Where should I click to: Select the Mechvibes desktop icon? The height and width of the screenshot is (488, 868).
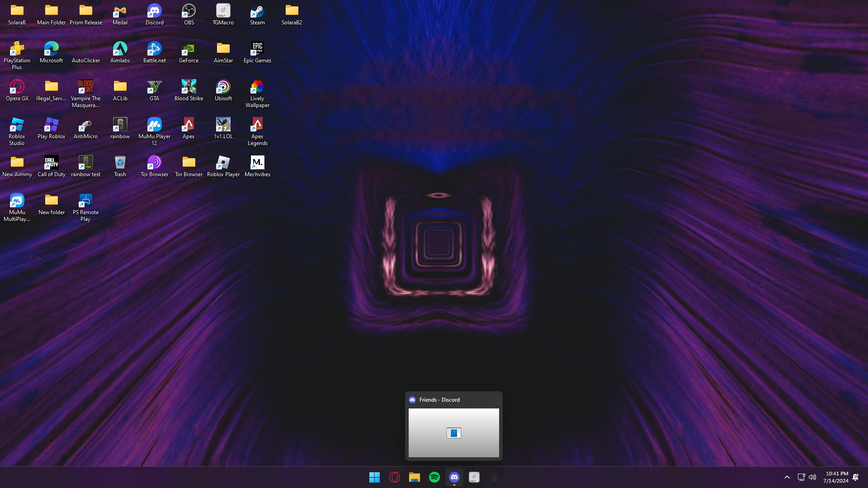(257, 166)
